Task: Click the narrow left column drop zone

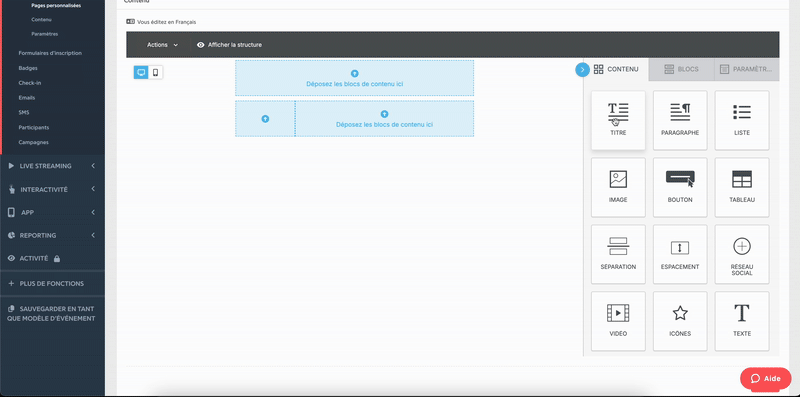Action: click(265, 118)
